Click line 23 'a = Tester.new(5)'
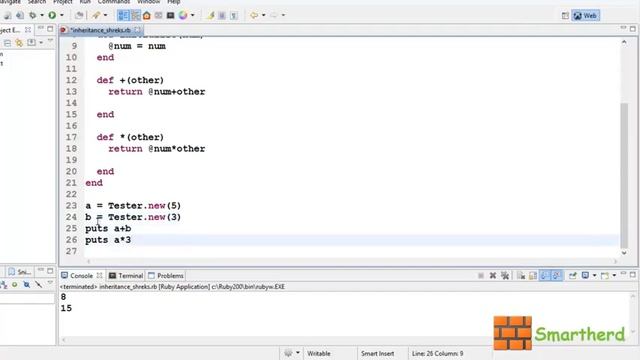This screenshot has height=360, width=640. tap(133, 206)
